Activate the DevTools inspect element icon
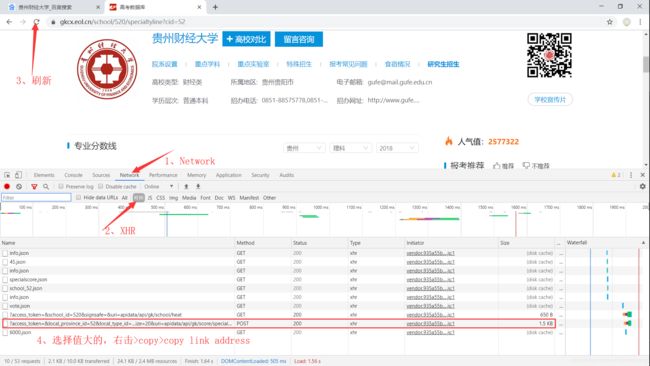 [7, 175]
